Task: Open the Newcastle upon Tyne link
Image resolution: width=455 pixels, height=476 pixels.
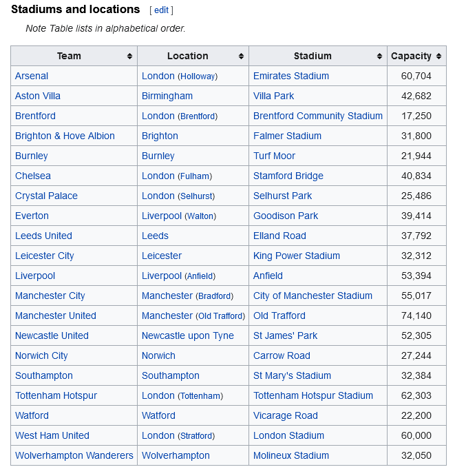Action: (x=188, y=335)
